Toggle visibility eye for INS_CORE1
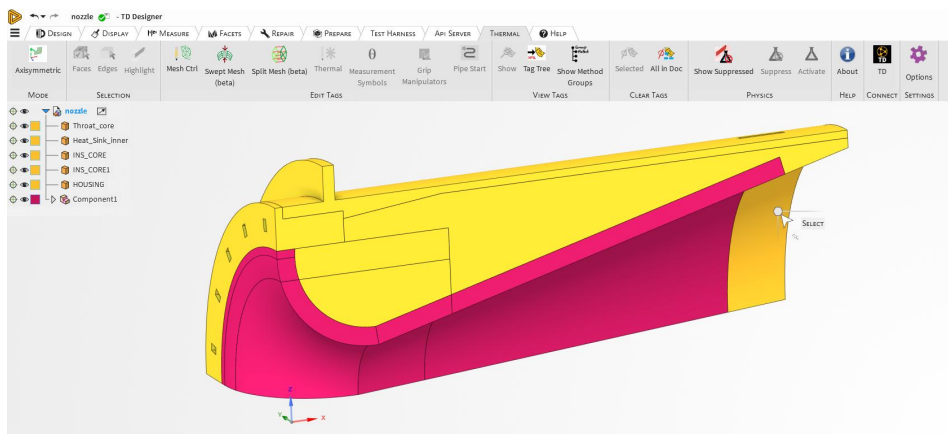Screen dimensions: 948x439 (x=24, y=170)
